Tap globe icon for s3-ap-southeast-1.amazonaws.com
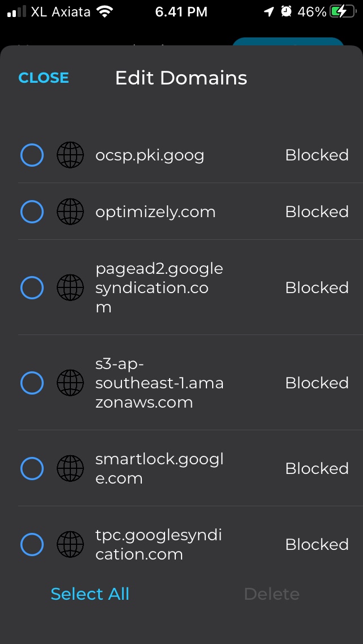This screenshot has height=644, width=363. (x=70, y=383)
